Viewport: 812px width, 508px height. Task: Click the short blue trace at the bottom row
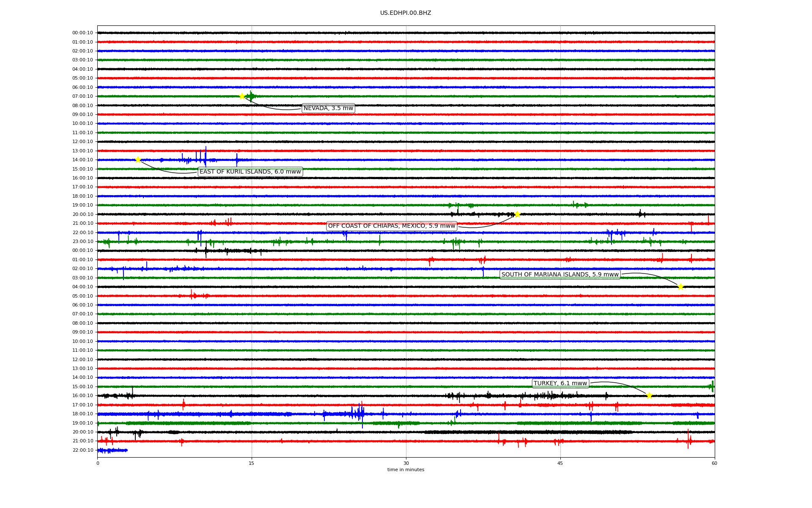coord(112,450)
